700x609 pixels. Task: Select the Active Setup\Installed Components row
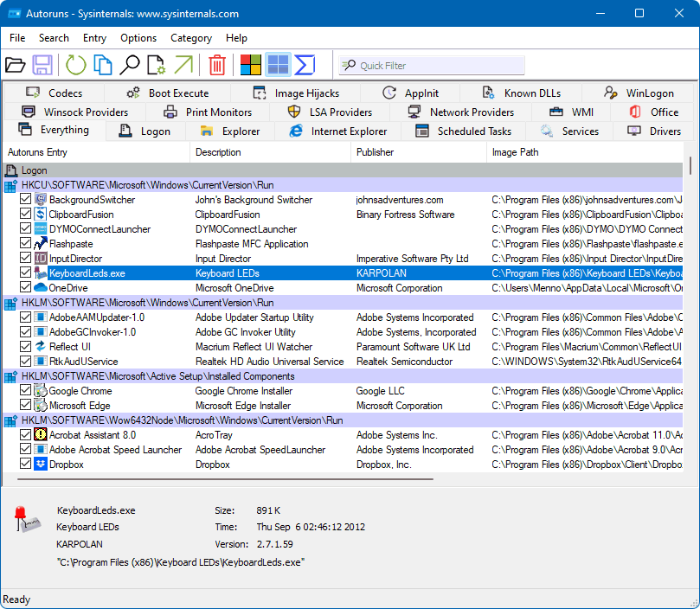pos(343,376)
